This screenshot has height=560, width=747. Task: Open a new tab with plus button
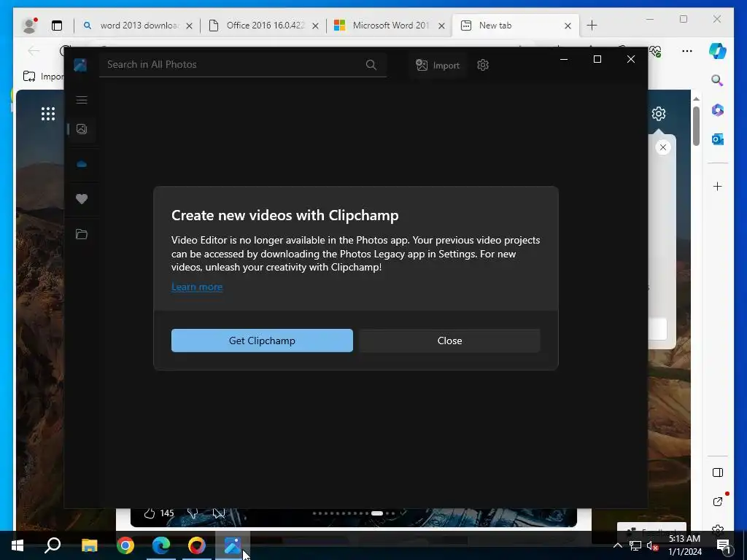tap(592, 26)
